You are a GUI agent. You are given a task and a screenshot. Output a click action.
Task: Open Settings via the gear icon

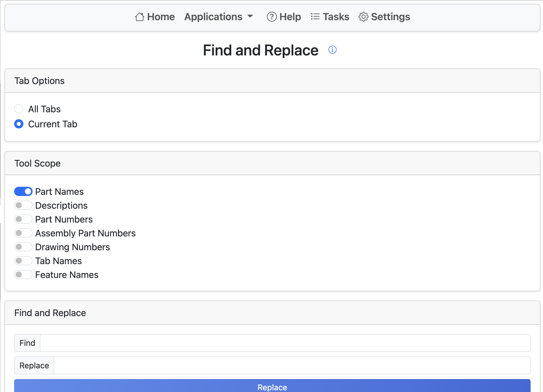coord(364,17)
